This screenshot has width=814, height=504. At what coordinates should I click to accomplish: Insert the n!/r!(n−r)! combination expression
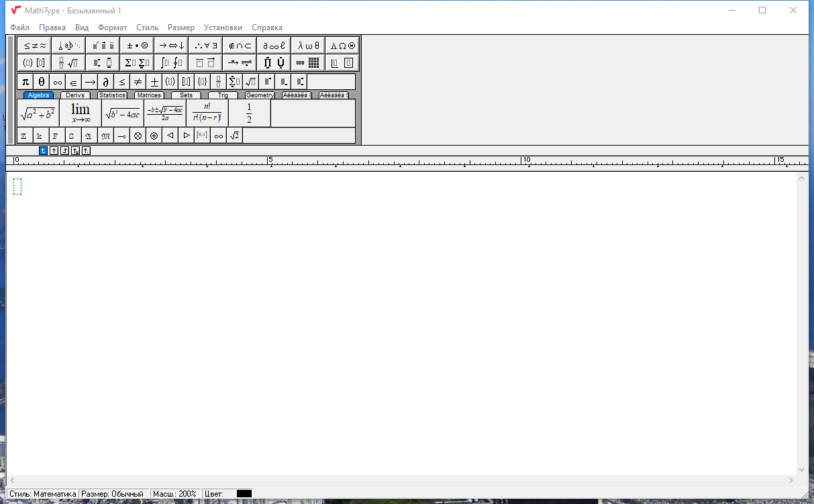pyautogui.click(x=207, y=113)
